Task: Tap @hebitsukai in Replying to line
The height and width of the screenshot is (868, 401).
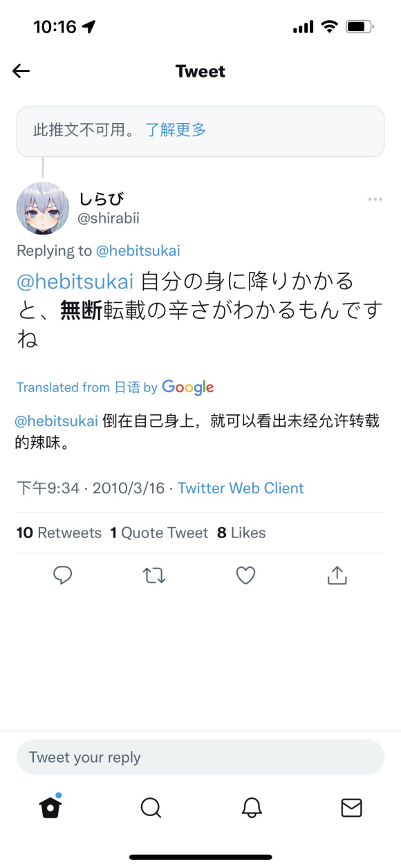Action: [x=138, y=251]
